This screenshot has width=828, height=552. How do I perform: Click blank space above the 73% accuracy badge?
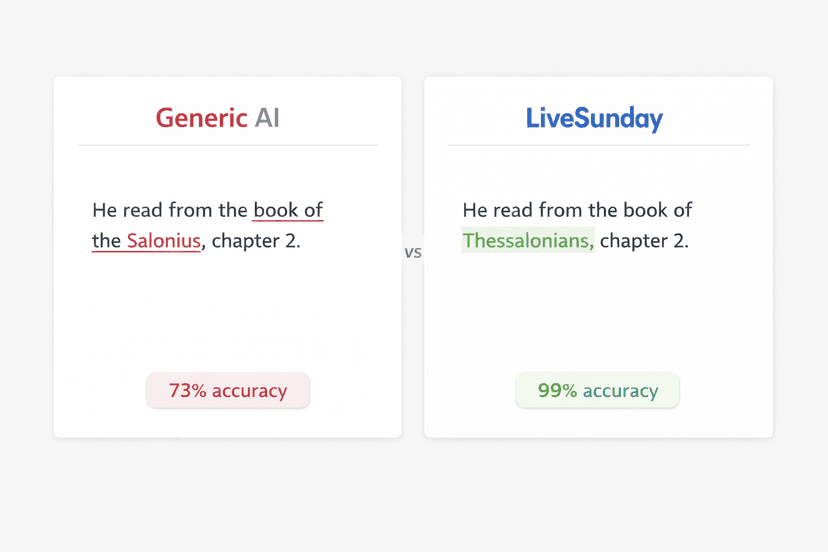pos(228,320)
